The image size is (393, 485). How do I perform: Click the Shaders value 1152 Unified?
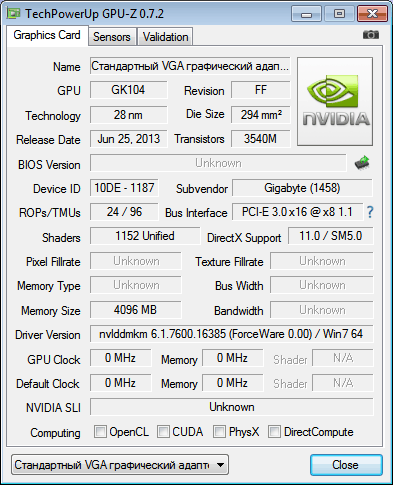click(145, 236)
